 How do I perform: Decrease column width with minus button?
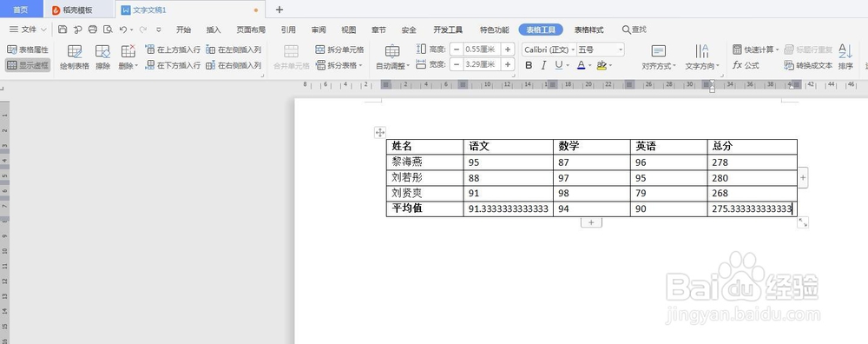(x=457, y=65)
